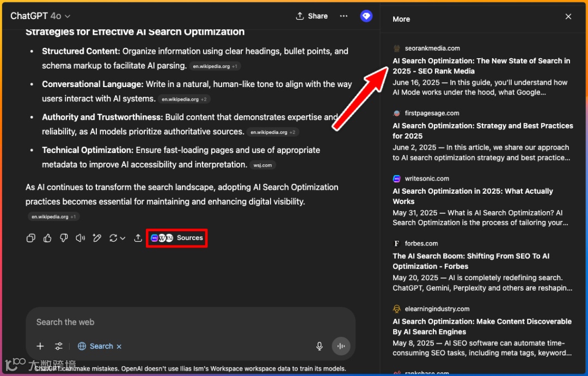Open the Sources button
Image resolution: width=588 pixels, height=376 pixels.
[x=176, y=238]
